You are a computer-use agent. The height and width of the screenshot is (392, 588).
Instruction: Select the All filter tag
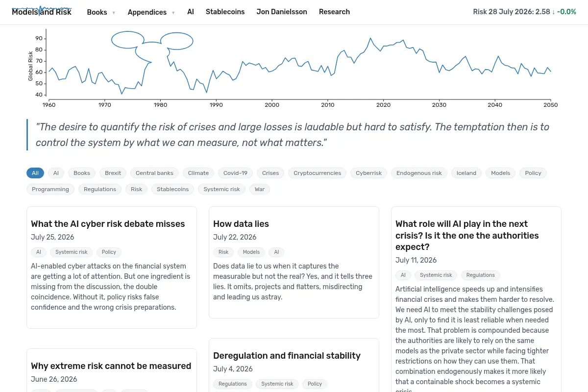pos(35,173)
